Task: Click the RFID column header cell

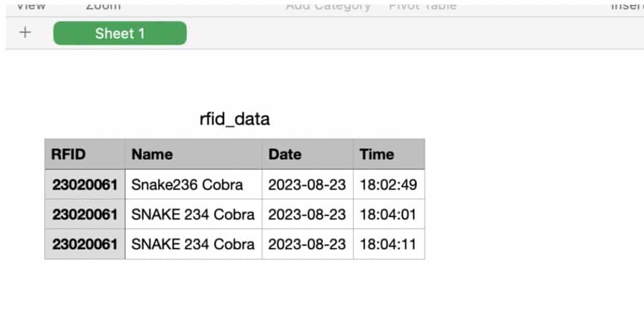Action: click(x=84, y=154)
